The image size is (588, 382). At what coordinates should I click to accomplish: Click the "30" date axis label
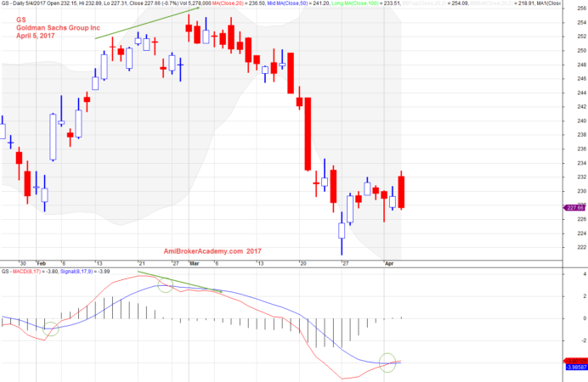23,263
